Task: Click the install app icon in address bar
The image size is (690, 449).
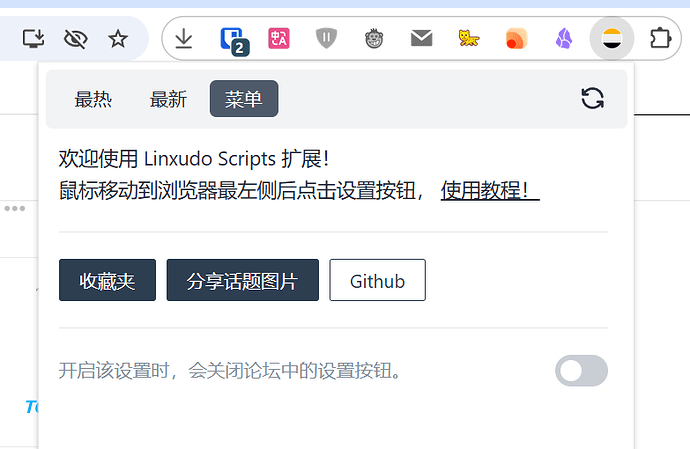Action: pos(33,39)
